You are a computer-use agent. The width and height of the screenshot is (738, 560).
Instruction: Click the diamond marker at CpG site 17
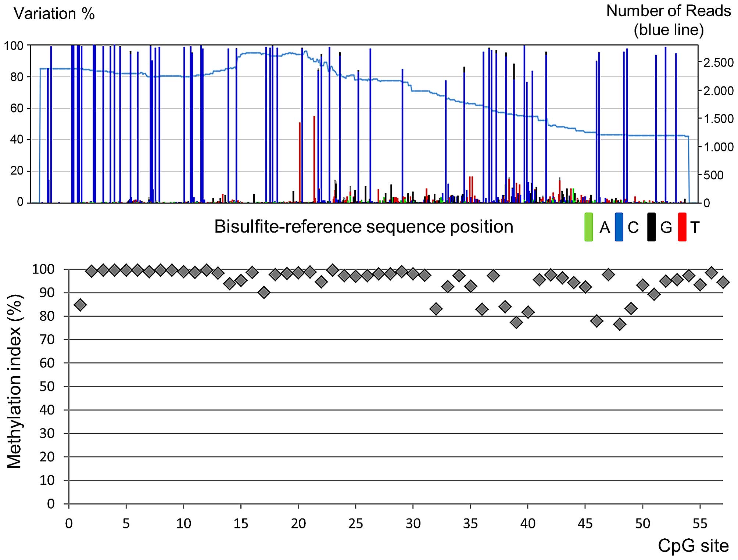tap(264, 292)
